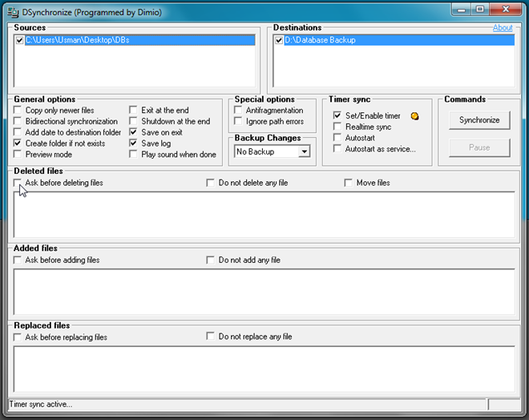Image resolution: width=529 pixels, height=420 pixels.
Task: Click the orange timer status indicator icon
Action: click(414, 116)
